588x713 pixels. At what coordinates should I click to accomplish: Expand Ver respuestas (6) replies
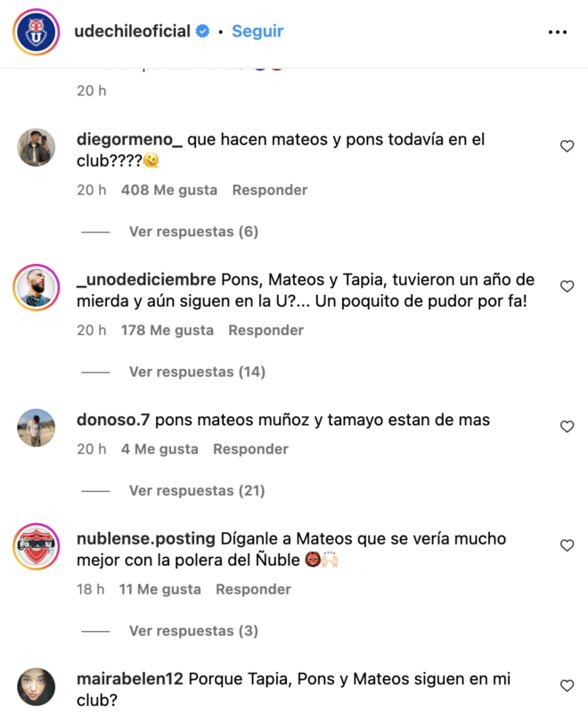point(193,232)
